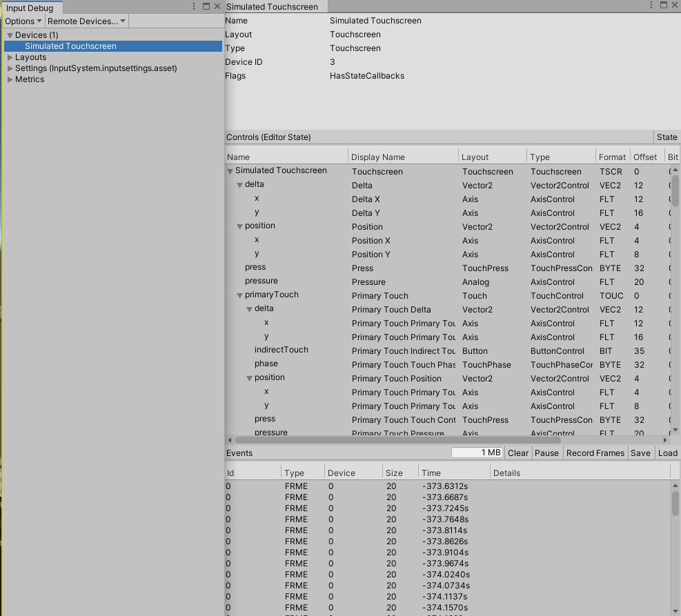
Task: Clear the events list
Action: pyautogui.click(x=518, y=453)
